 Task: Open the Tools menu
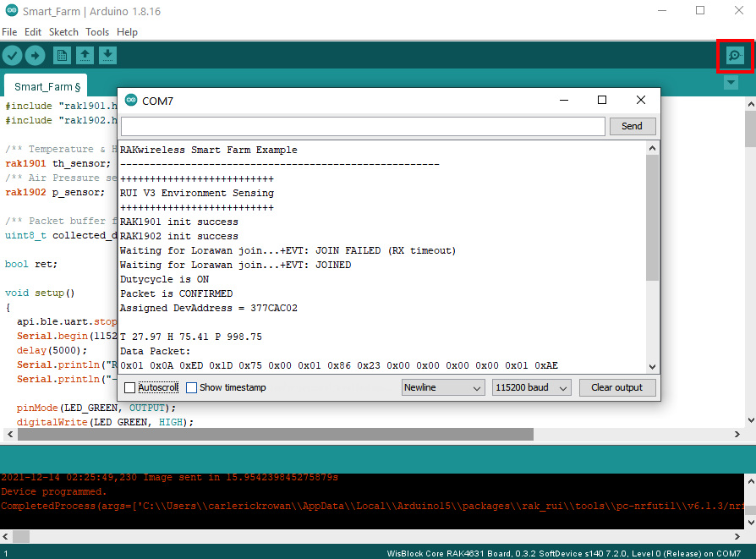pyautogui.click(x=97, y=32)
